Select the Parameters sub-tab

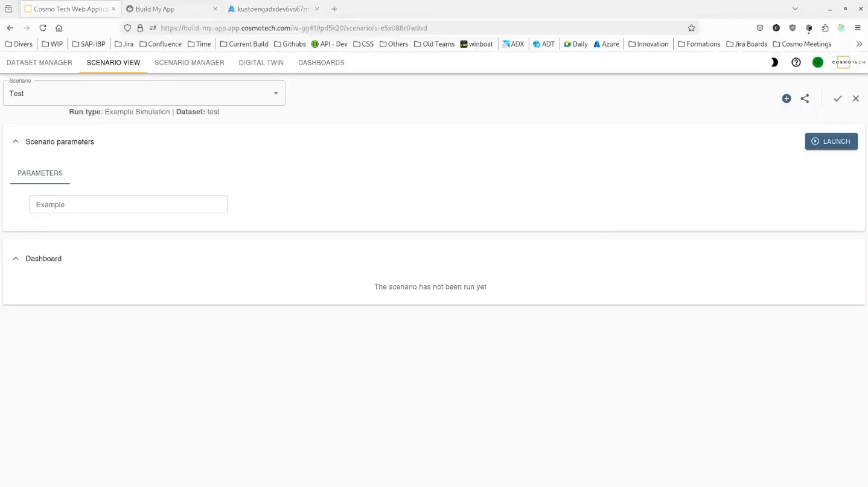click(40, 173)
